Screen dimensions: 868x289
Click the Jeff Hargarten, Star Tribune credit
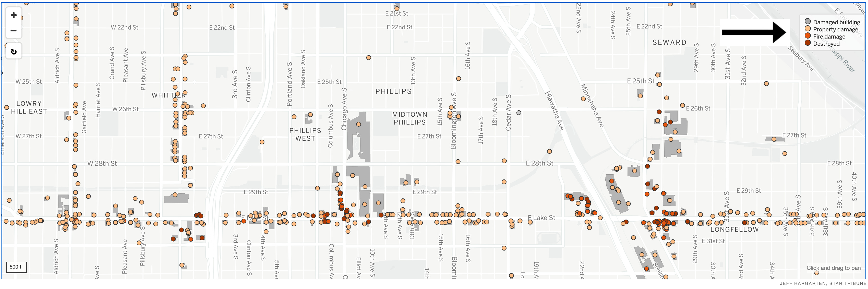coord(823,283)
